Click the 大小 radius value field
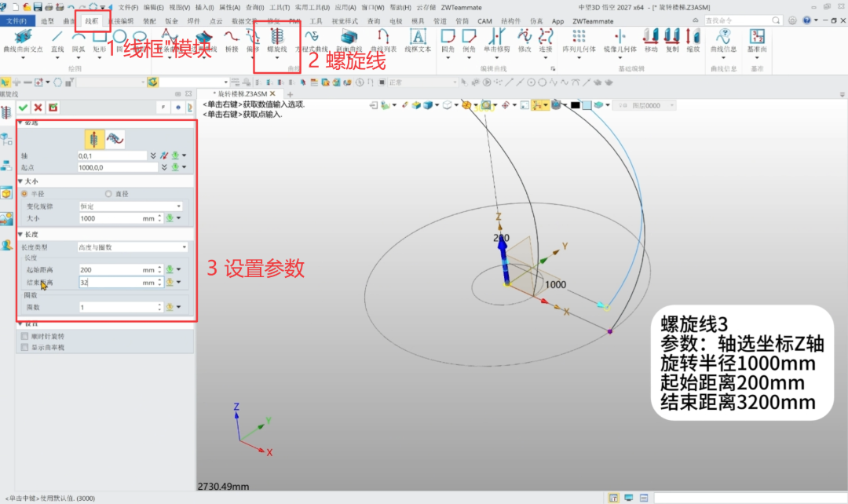 click(x=116, y=218)
